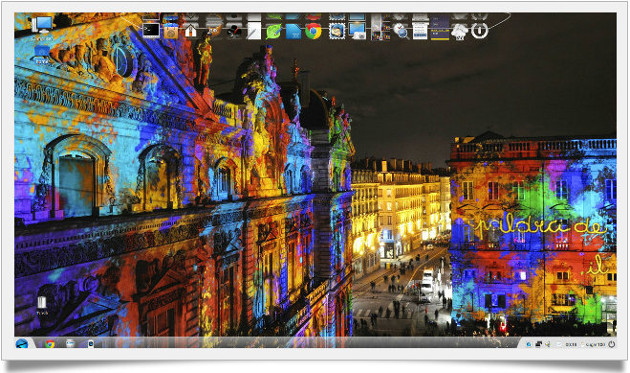Launch Google Chrome from the top dock

point(313,31)
